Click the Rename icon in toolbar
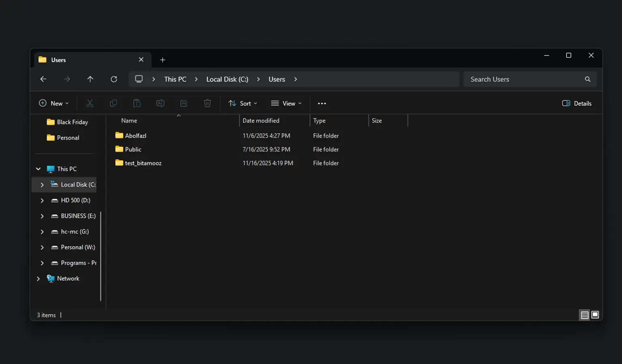 coord(160,104)
